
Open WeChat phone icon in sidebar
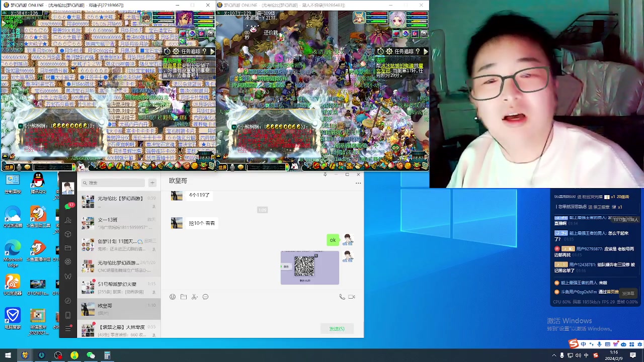click(x=68, y=315)
